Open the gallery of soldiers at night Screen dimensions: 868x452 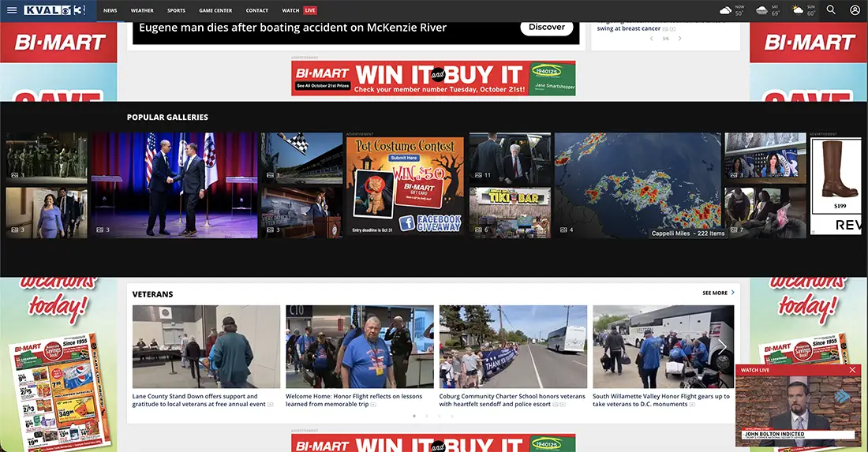tap(47, 158)
